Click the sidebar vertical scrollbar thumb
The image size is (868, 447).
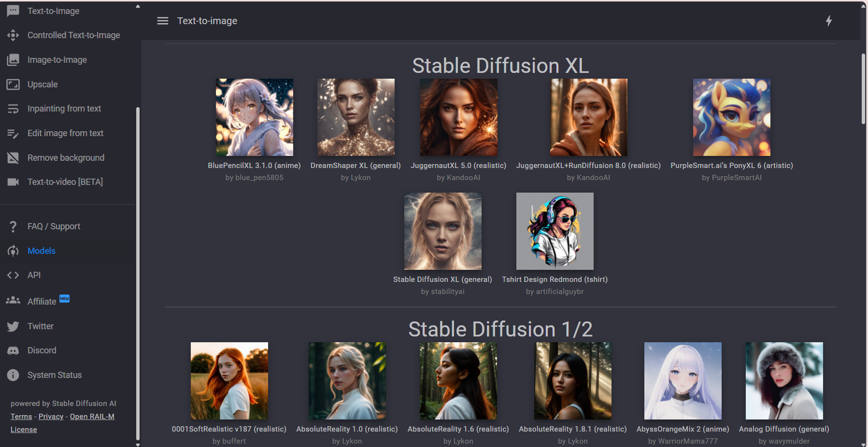pyautogui.click(x=138, y=273)
